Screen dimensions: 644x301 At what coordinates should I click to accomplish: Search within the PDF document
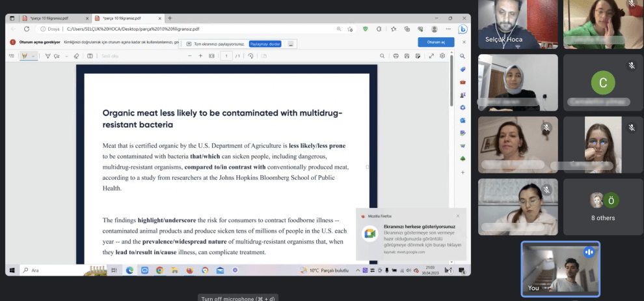(x=382, y=56)
